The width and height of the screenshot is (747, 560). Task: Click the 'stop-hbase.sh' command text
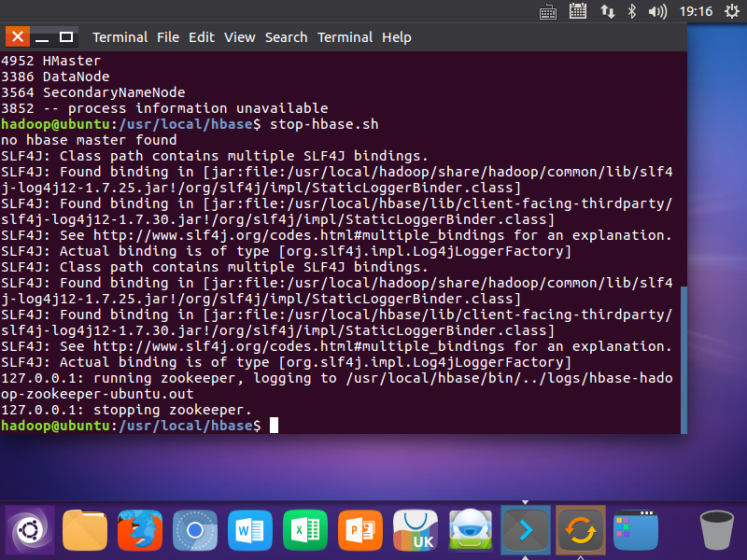coord(324,124)
